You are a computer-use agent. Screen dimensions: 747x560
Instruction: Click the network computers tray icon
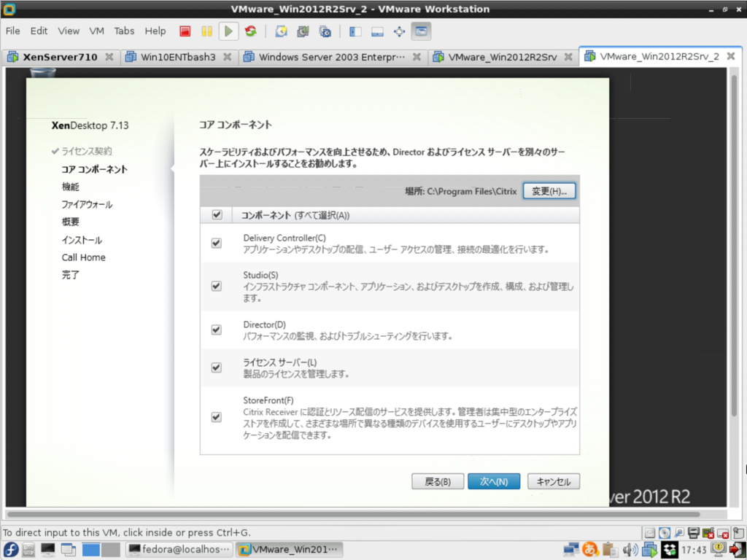[x=570, y=550]
